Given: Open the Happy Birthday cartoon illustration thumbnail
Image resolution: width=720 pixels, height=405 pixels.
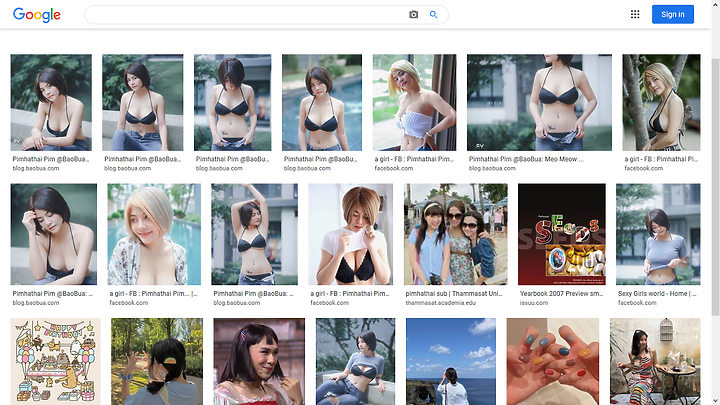Looking at the screenshot, I should pyautogui.click(x=56, y=361).
